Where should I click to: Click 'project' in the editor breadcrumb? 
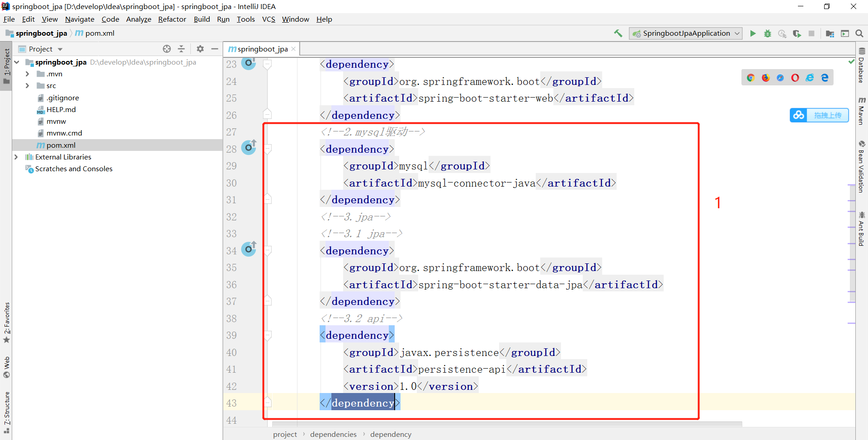[x=285, y=434]
